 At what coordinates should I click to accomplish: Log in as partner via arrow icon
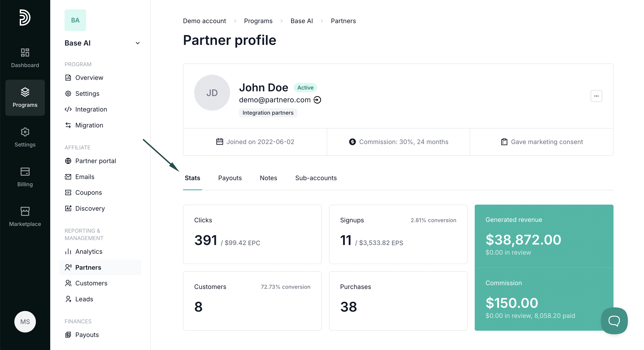pos(317,100)
